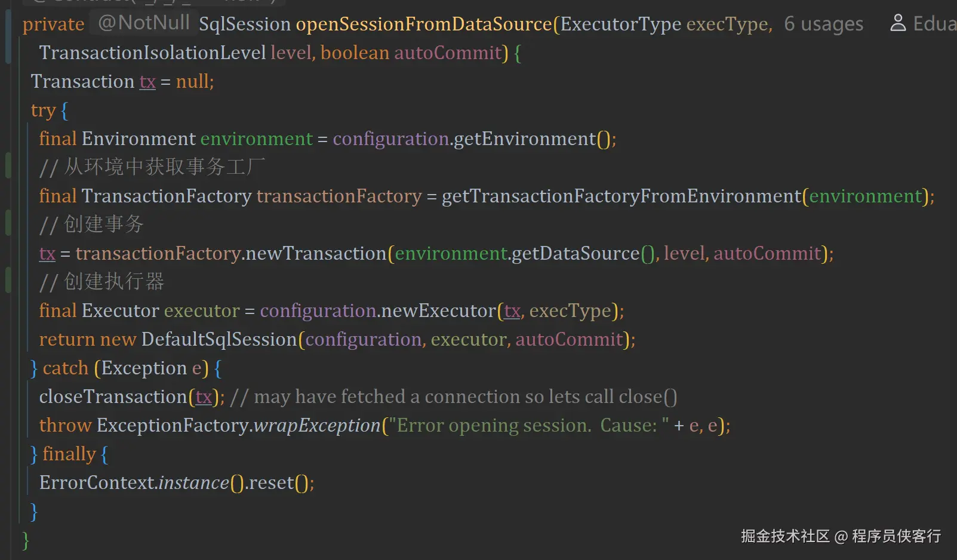957x560 pixels.
Task: Click the closeTransaction method call
Action: (113, 397)
